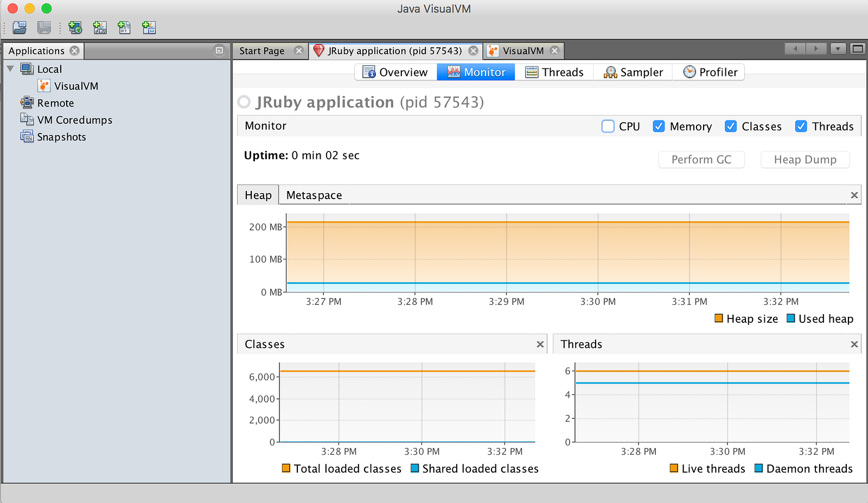The width and height of the screenshot is (868, 503).
Task: Close the Start Page tab
Action: point(298,50)
